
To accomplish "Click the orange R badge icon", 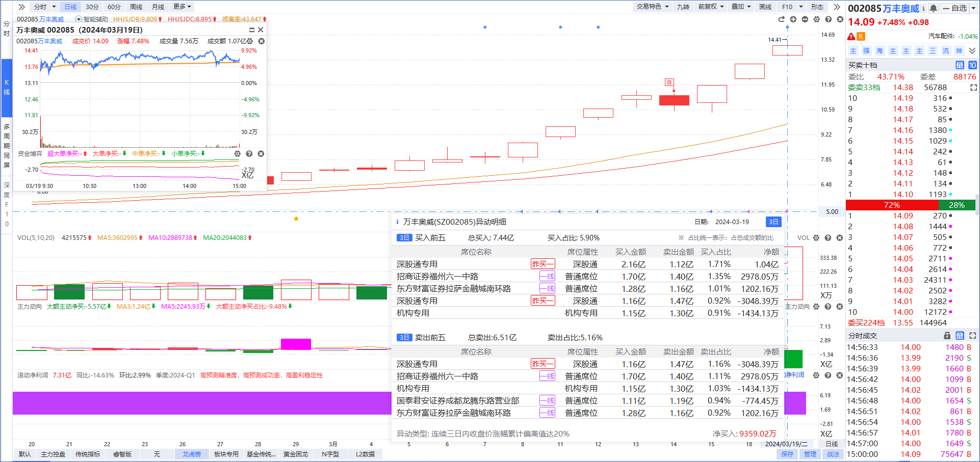I will coord(861,37).
